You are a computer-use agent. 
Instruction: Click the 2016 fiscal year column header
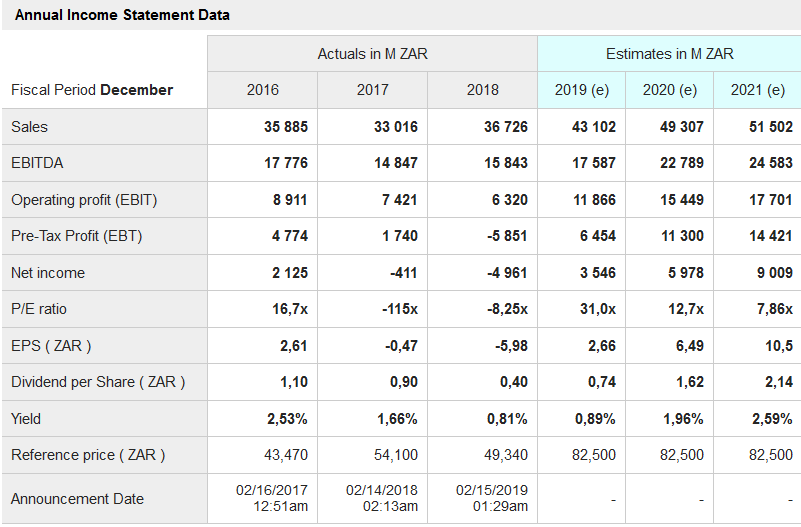263,90
